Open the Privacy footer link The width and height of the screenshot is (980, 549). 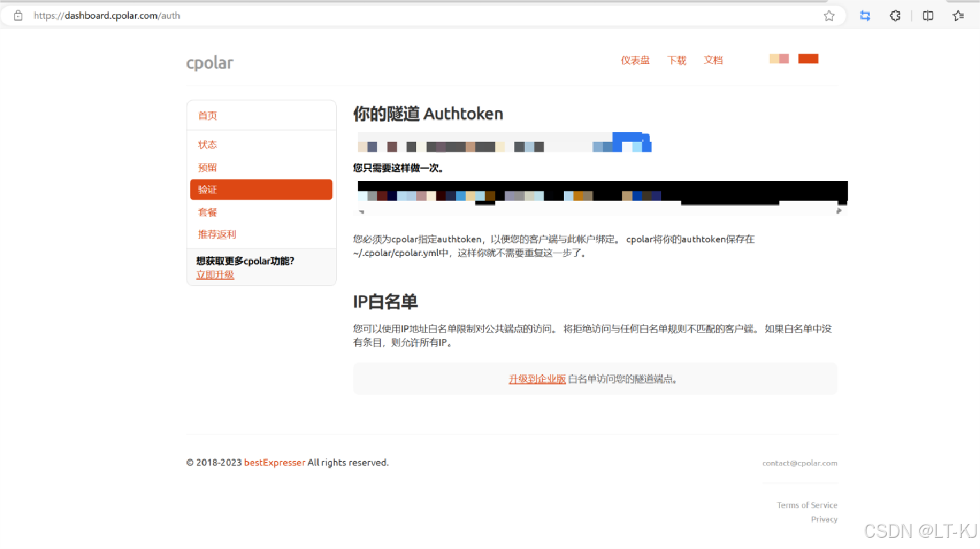pyautogui.click(x=824, y=519)
